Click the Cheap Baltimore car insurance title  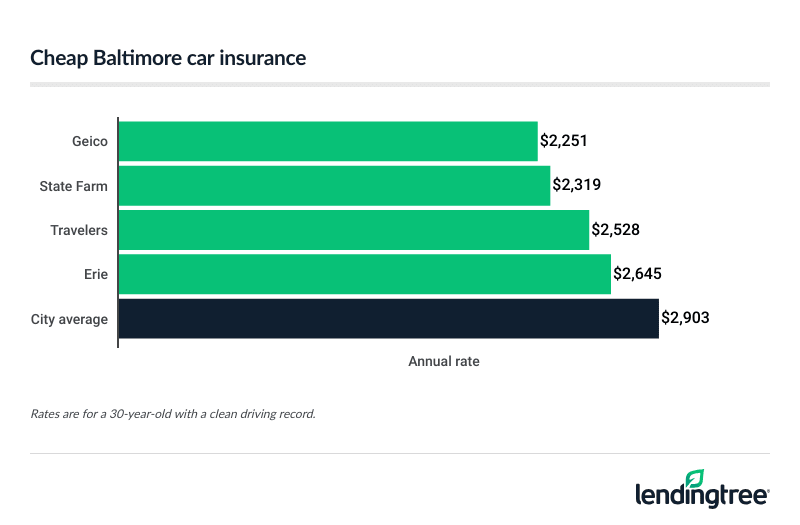pos(168,59)
